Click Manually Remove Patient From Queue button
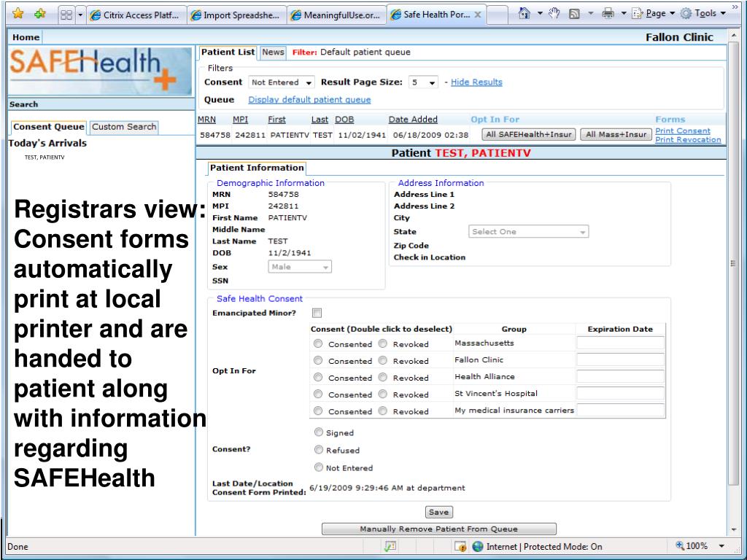 click(438, 529)
